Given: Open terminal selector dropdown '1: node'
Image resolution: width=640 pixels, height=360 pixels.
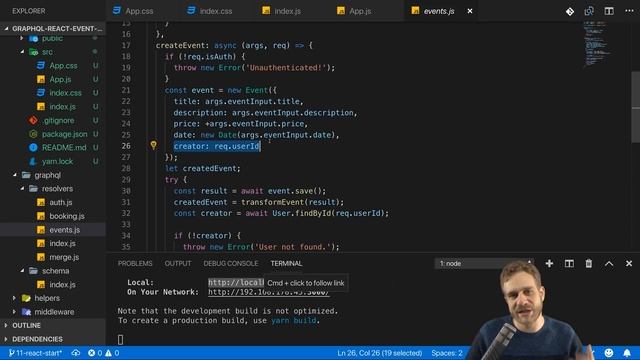Looking at the screenshot, I should click(484, 264).
